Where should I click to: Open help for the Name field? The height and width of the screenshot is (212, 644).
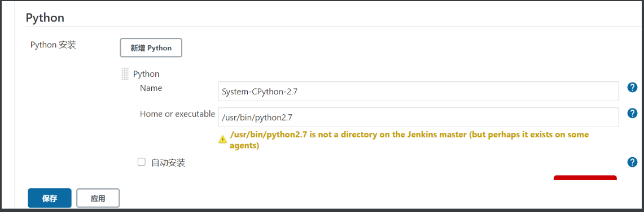(632, 87)
